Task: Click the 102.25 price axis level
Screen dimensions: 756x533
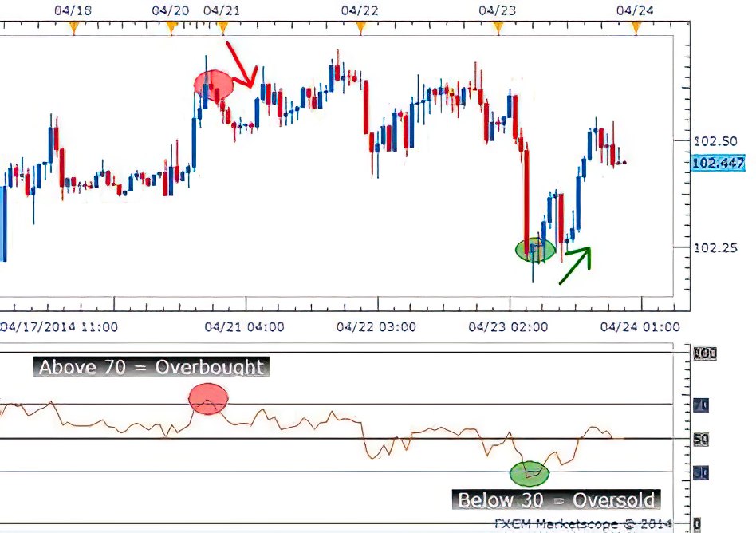Action: [x=715, y=247]
